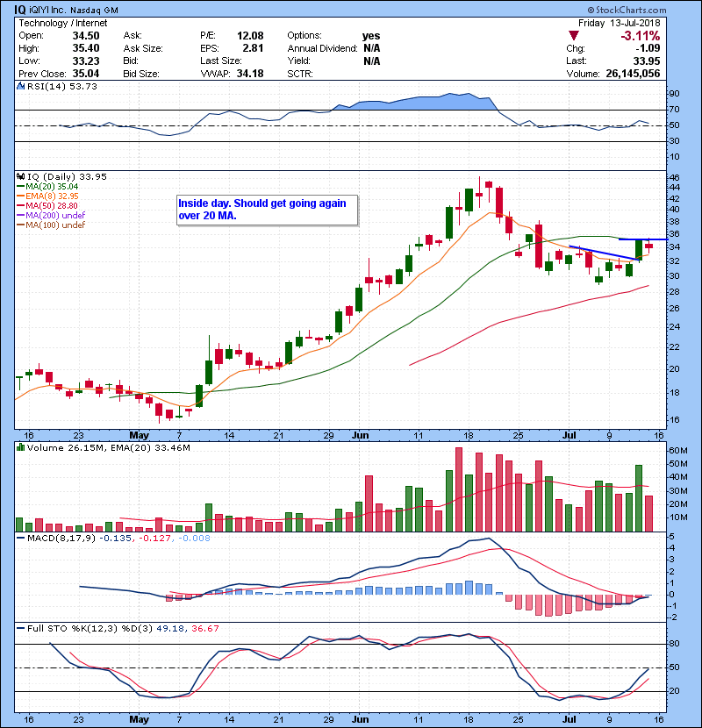702x728 pixels.
Task: Click the iQIYI Inc. Nasdaq GM title
Action: click(74, 10)
